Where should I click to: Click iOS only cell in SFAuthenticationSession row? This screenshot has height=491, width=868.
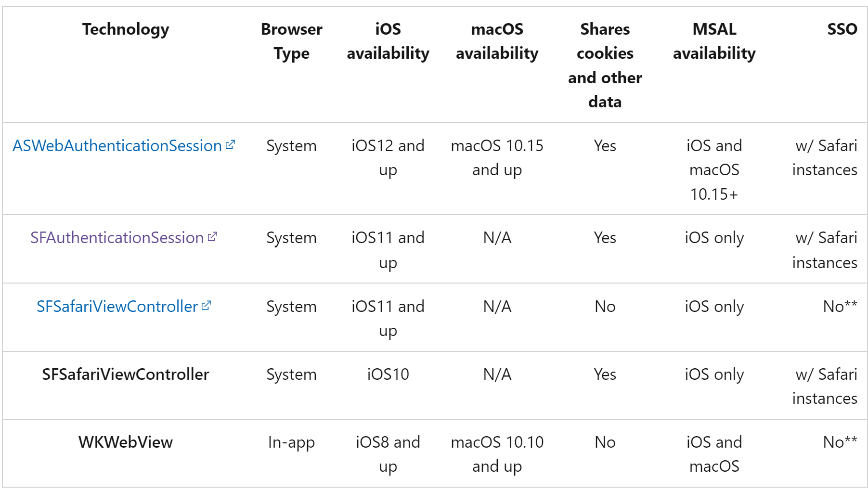(714, 238)
